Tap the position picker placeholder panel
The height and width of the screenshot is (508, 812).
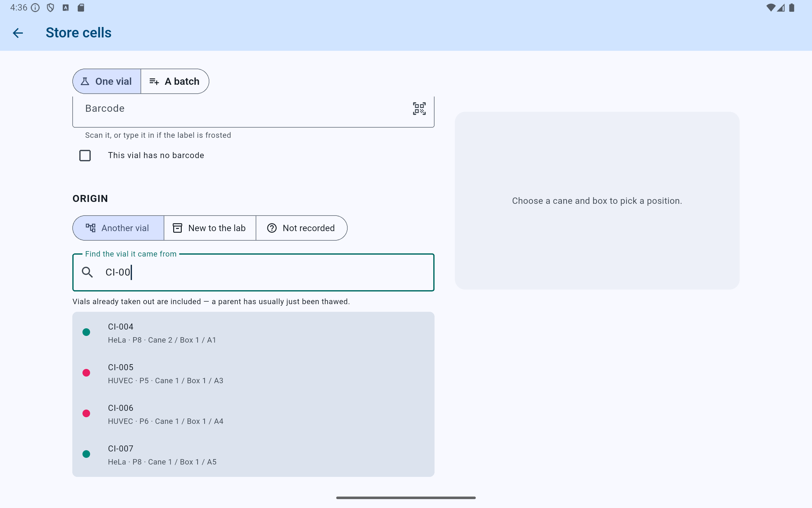point(597,201)
